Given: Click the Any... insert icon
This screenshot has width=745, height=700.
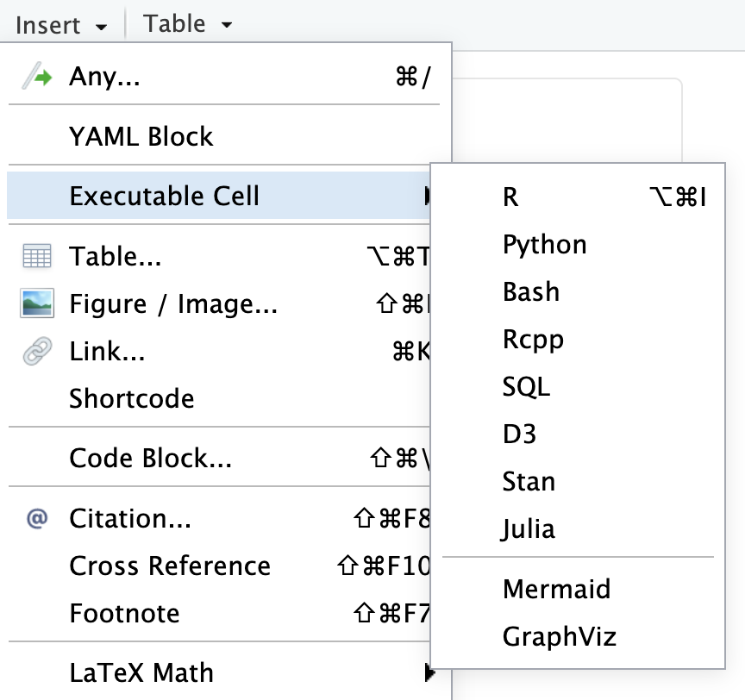Looking at the screenshot, I should point(37,77).
